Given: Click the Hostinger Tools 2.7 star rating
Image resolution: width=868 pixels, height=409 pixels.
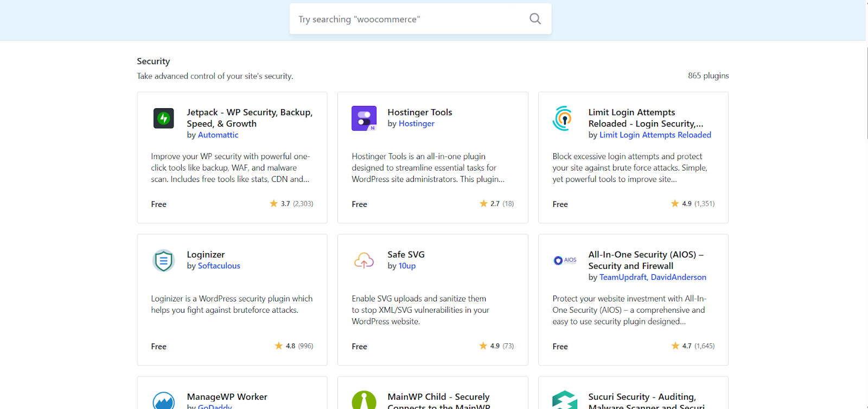Looking at the screenshot, I should [496, 204].
